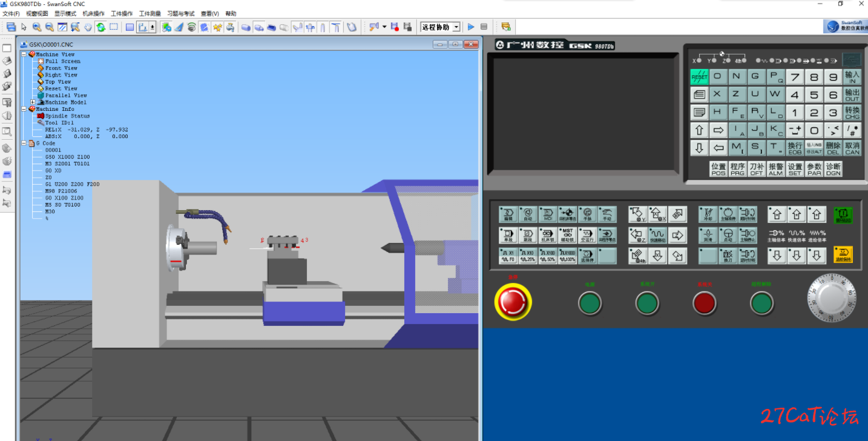
Task: Click the arrow pointer tool in toolbar
Action: 24,27
